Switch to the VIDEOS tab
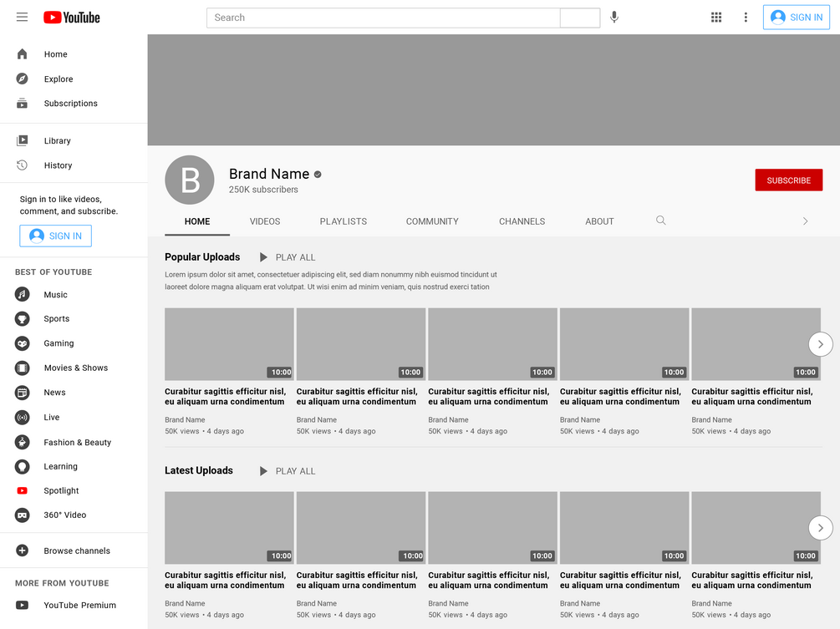840x629 pixels. click(x=265, y=221)
